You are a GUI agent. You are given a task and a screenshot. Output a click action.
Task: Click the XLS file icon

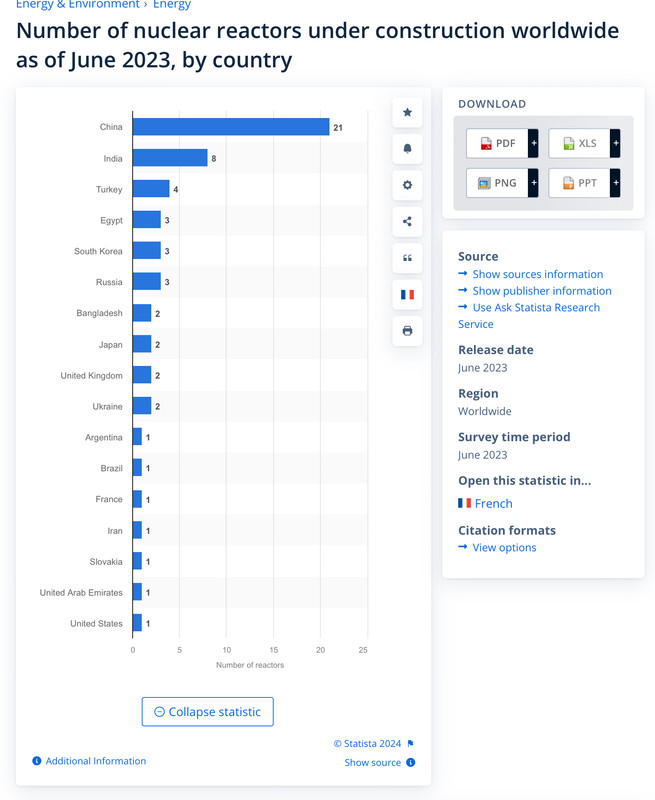pos(568,143)
